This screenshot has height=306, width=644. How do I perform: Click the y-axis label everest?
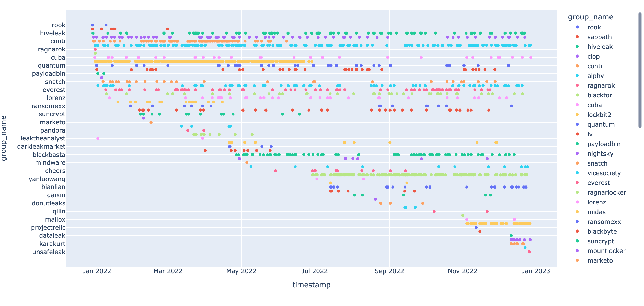pos(54,90)
